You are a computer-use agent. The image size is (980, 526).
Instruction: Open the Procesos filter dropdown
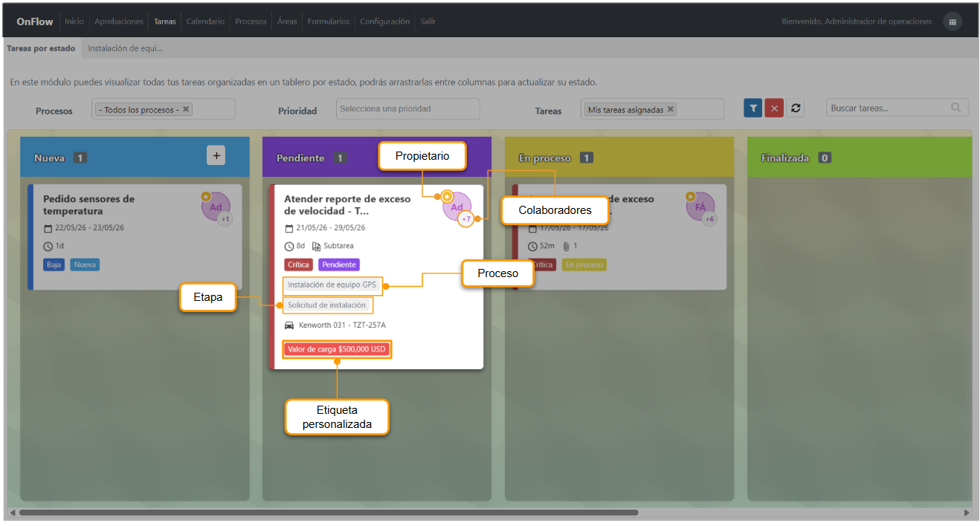click(x=164, y=109)
